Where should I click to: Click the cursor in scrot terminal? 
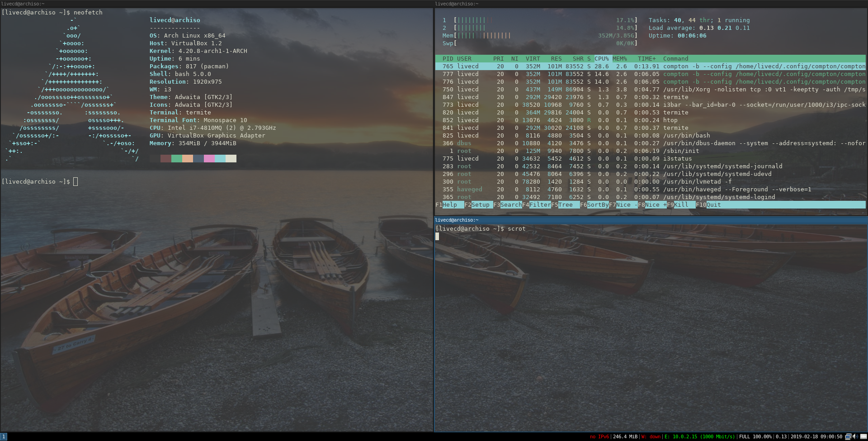tap(437, 236)
